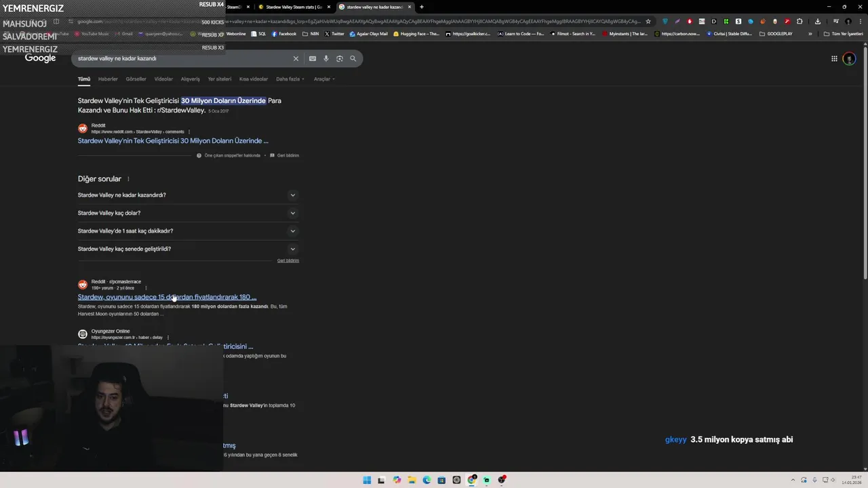
Task: Switch to the Haberler tab
Action: coord(108,79)
